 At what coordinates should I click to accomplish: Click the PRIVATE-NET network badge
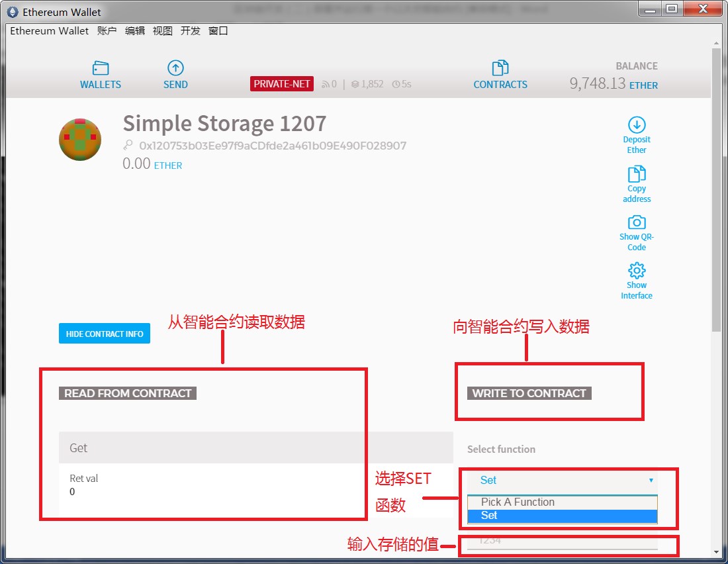pyautogui.click(x=282, y=84)
